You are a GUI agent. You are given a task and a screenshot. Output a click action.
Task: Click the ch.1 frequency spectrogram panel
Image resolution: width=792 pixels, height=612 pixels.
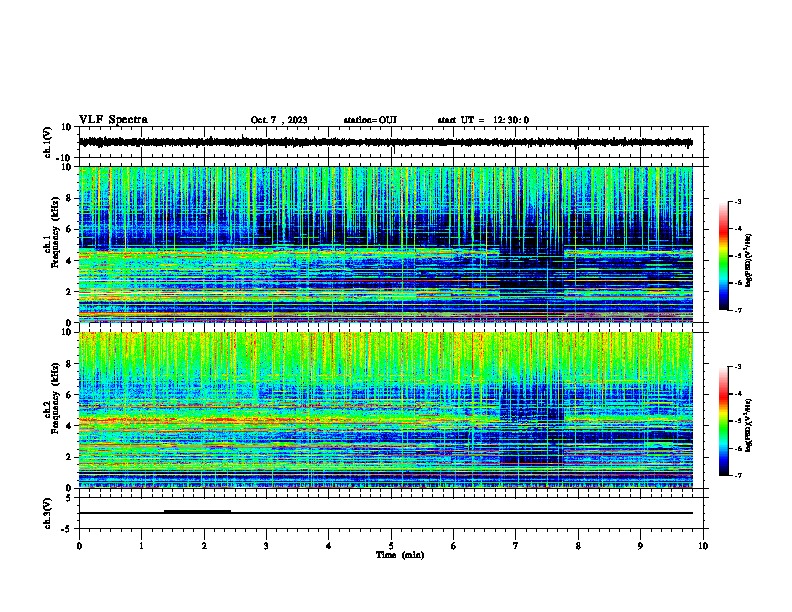pyautogui.click(x=385, y=244)
